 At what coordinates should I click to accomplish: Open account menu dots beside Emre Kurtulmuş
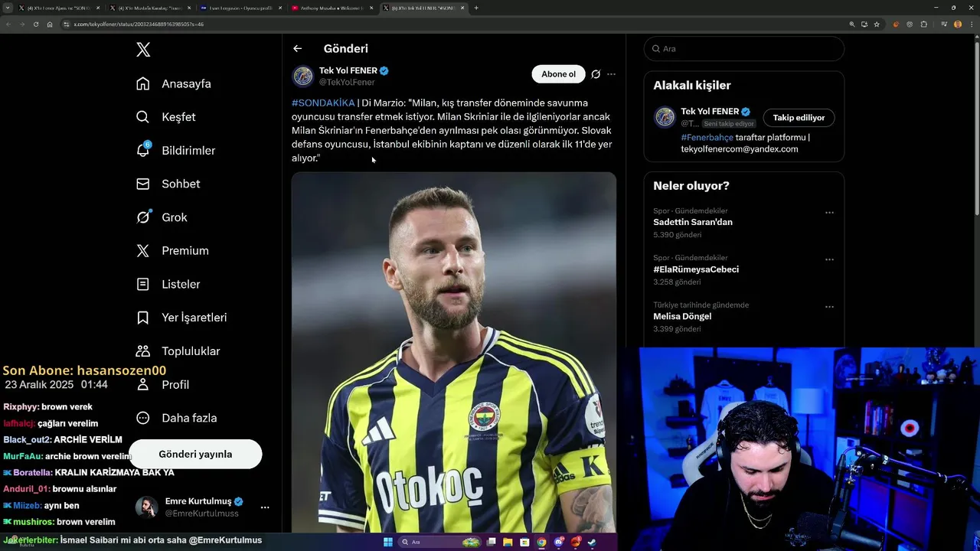(x=265, y=507)
